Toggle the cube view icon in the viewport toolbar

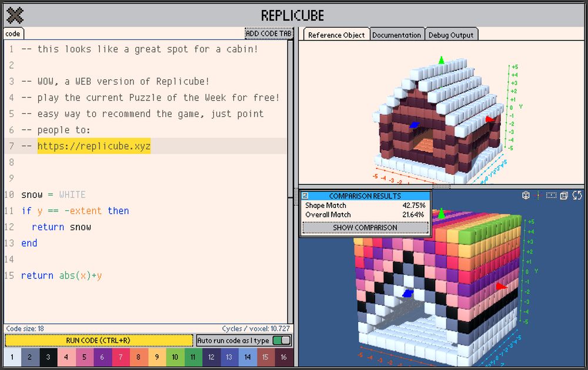coord(526,195)
